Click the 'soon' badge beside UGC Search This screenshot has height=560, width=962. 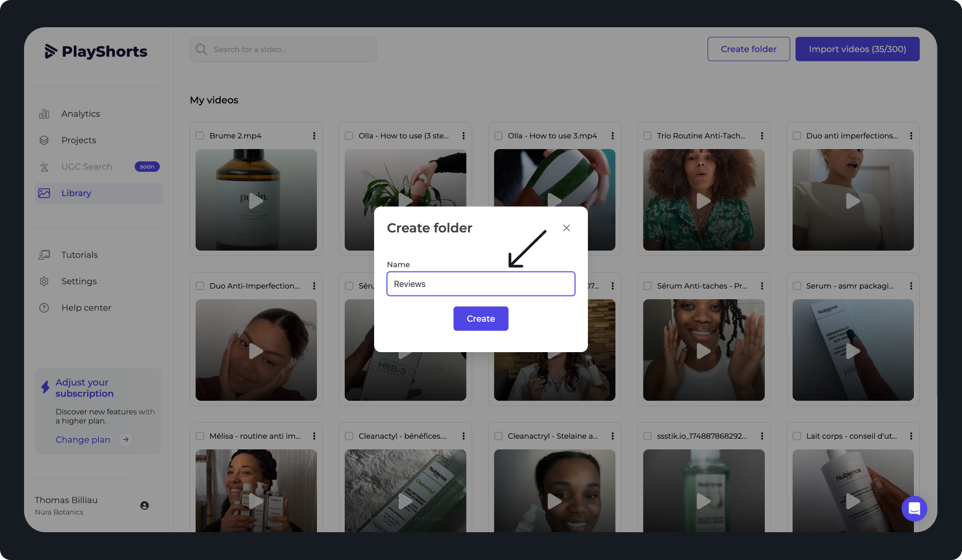tap(147, 167)
